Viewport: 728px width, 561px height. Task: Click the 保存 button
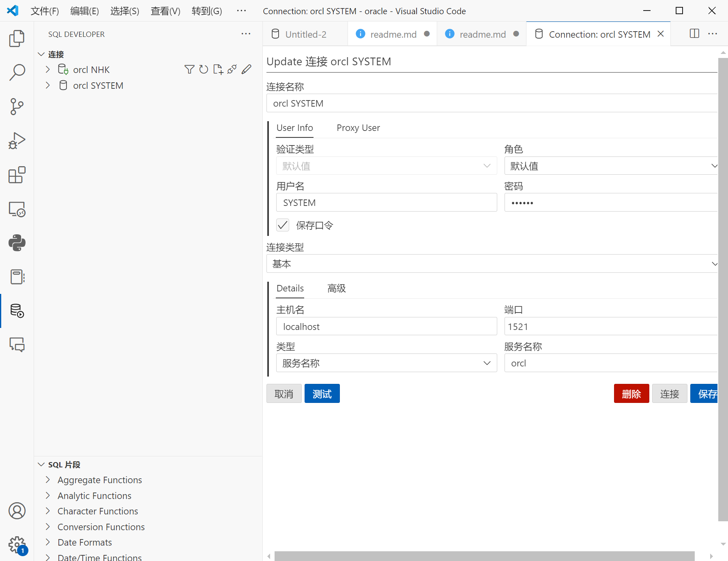coord(704,394)
